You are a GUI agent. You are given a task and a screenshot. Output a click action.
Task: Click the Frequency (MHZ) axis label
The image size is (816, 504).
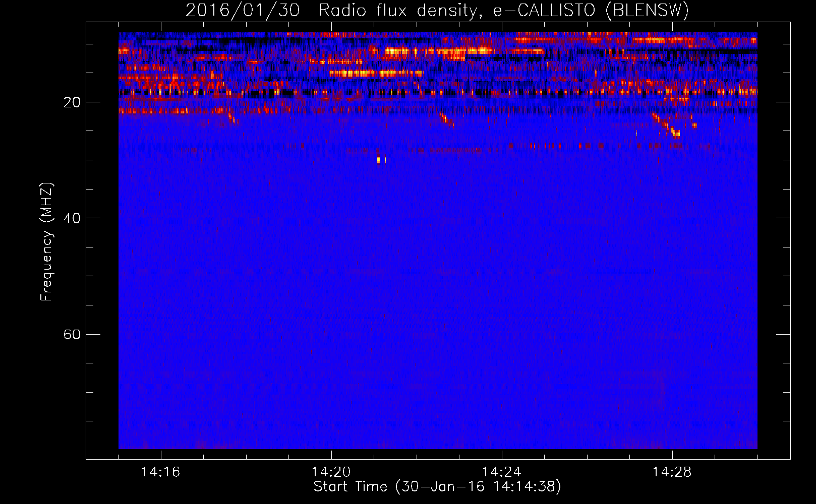coord(46,242)
